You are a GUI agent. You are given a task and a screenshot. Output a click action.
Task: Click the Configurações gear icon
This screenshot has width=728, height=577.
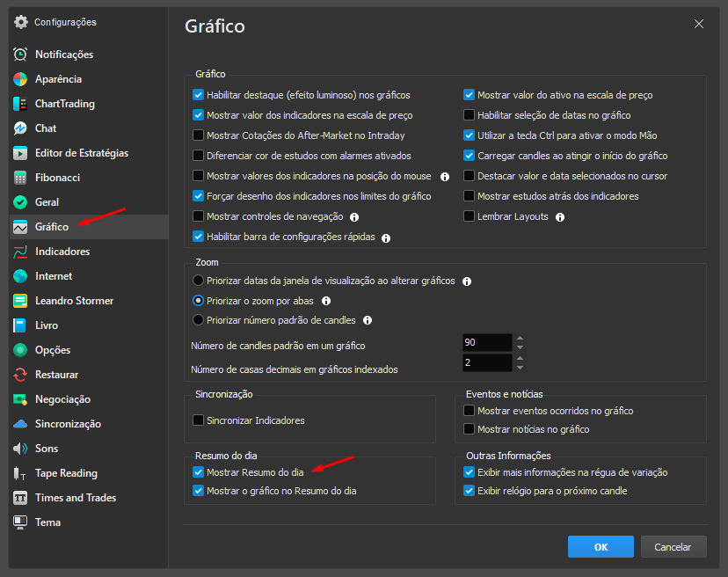coord(20,22)
